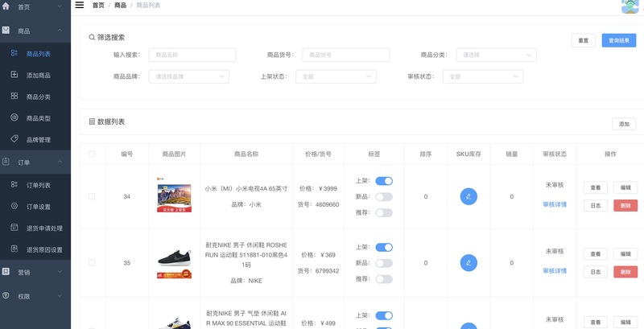Click the 品牌管理 tag icon

(14, 139)
